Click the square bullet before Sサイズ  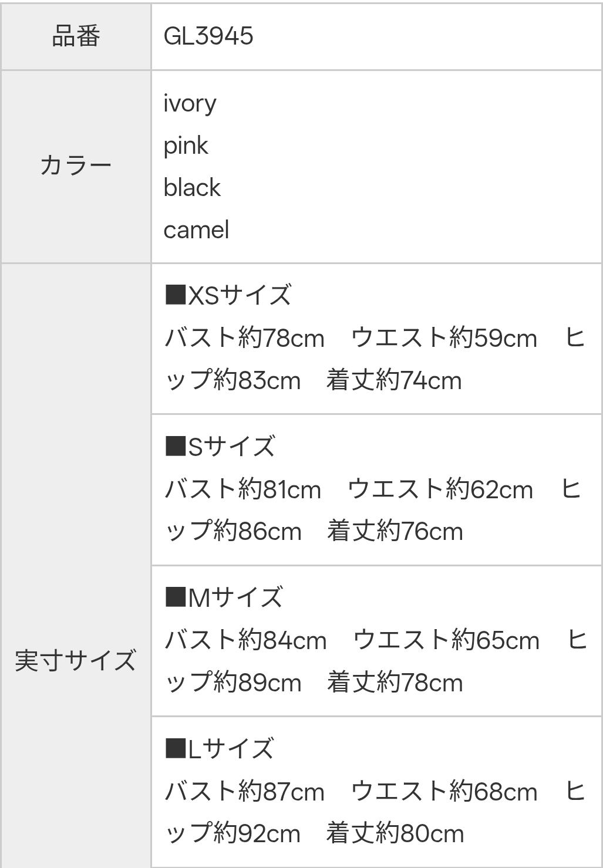click(175, 446)
